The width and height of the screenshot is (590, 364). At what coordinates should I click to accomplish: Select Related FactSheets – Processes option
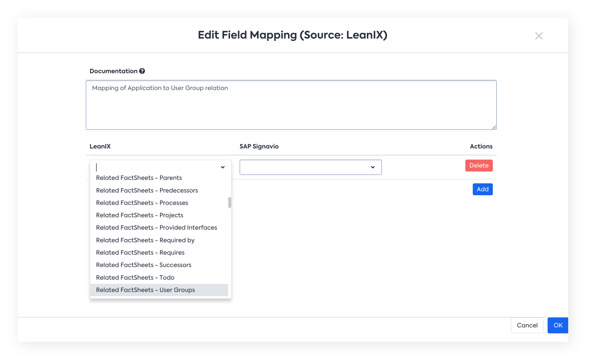(159, 203)
